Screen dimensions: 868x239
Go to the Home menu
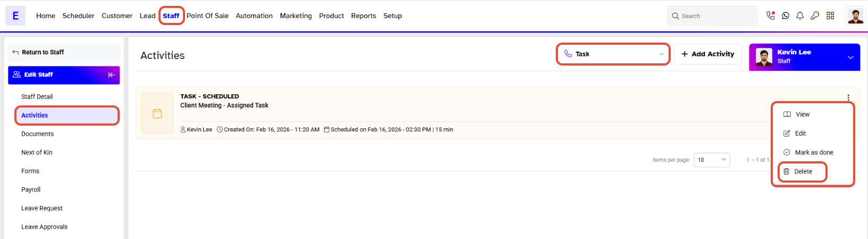pyautogui.click(x=46, y=16)
